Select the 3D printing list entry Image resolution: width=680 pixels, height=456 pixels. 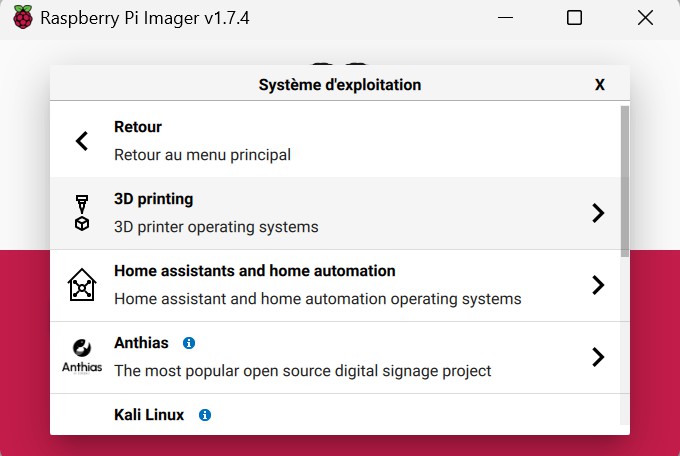pyautogui.click(x=335, y=213)
